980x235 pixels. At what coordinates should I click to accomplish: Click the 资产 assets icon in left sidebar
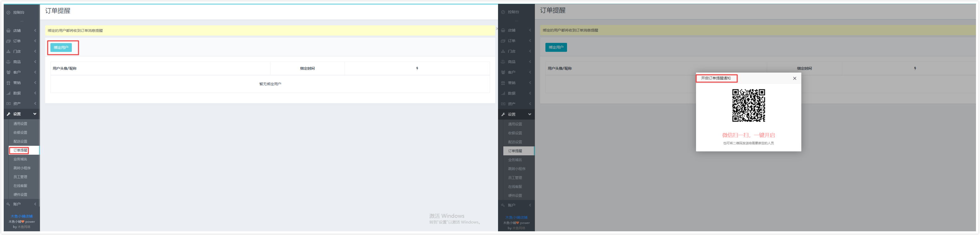(8, 104)
